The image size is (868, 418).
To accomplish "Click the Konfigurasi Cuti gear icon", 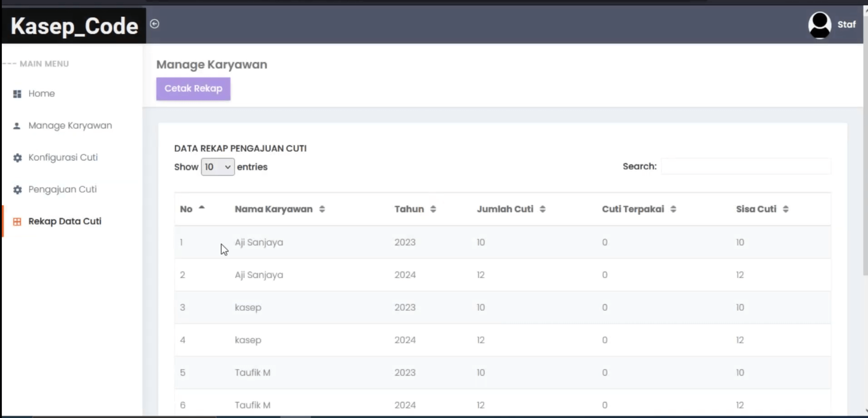I will tap(17, 158).
